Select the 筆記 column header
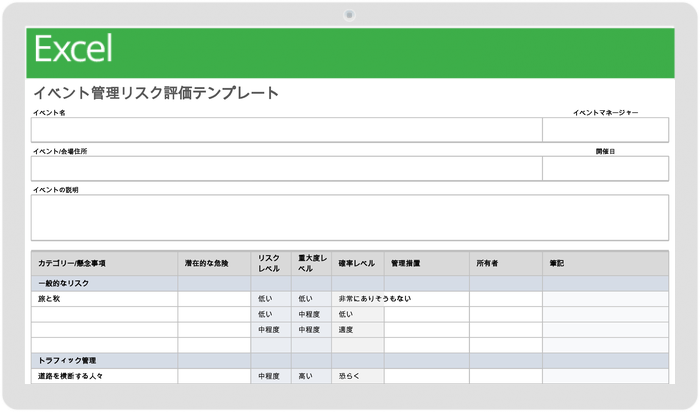Screen dimensions: 700x412 coord(605,263)
